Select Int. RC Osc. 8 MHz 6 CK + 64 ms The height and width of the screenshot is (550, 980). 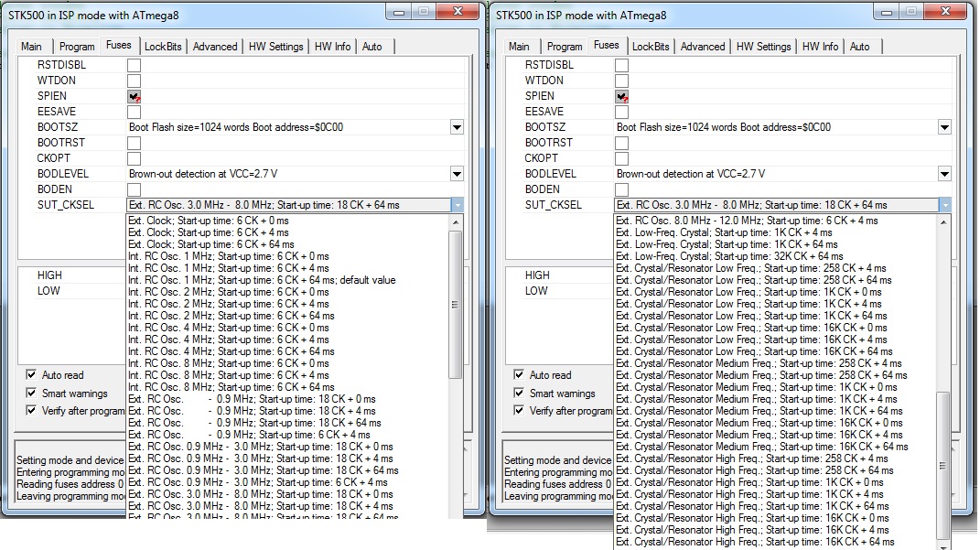(232, 387)
